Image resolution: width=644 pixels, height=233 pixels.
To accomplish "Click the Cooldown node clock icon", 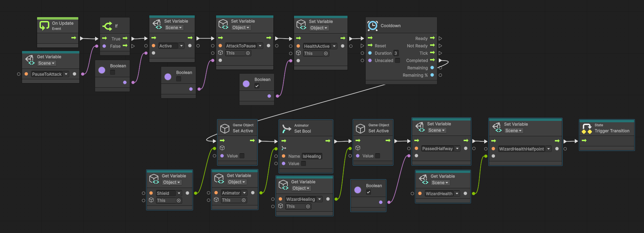I will (373, 26).
